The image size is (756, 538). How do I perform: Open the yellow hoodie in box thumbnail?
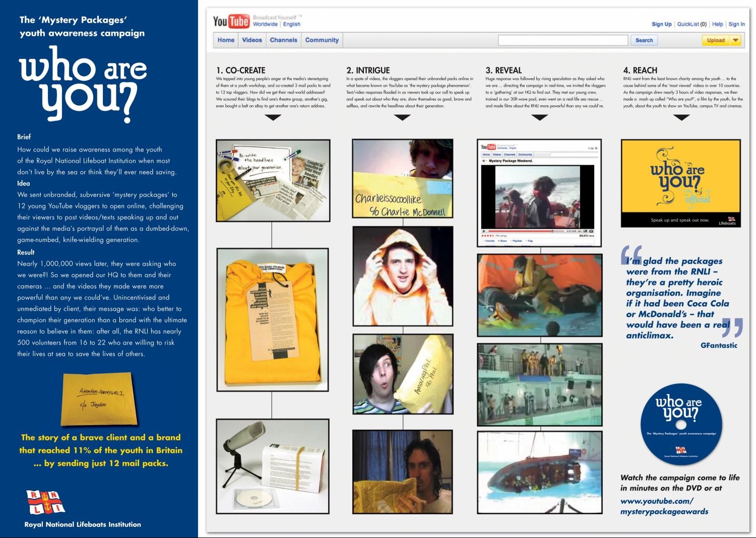coord(272,319)
